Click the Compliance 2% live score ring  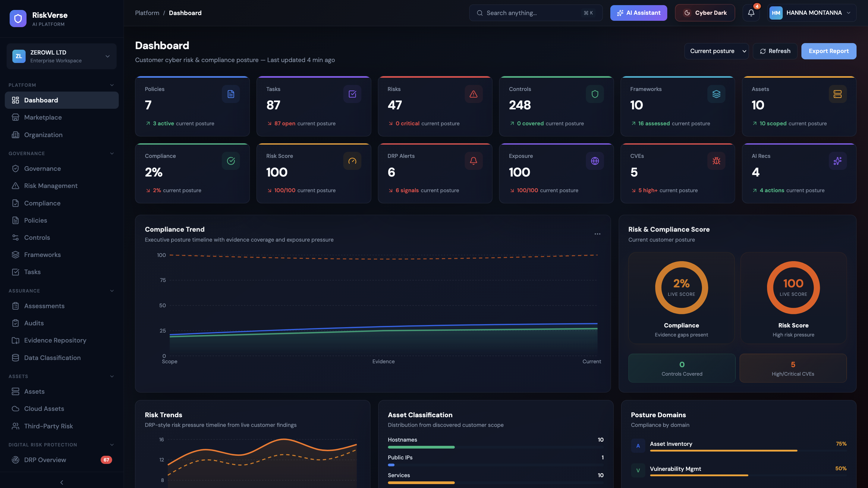pos(681,288)
